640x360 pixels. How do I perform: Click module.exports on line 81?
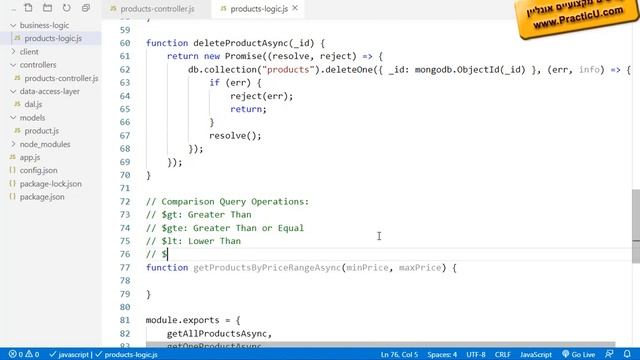click(x=182, y=320)
